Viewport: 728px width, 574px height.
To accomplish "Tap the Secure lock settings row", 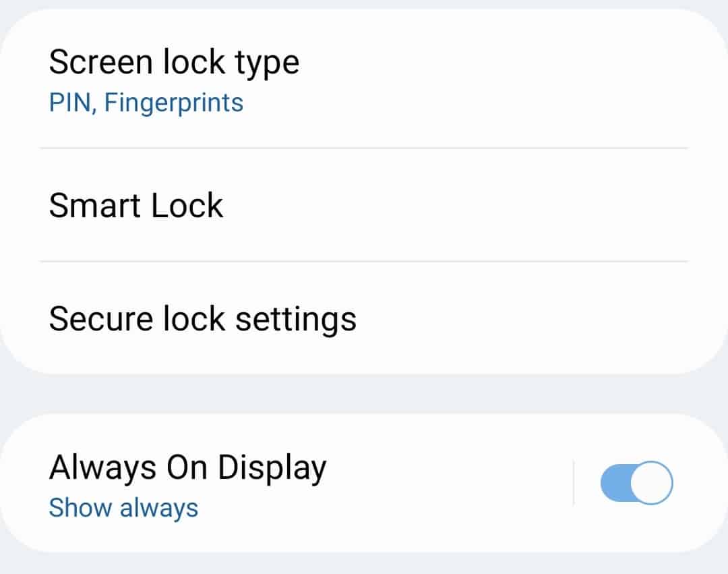I will click(x=202, y=318).
